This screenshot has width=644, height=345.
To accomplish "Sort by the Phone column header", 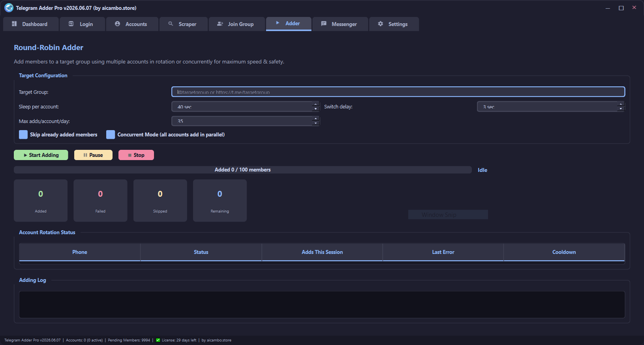I will pos(80,252).
